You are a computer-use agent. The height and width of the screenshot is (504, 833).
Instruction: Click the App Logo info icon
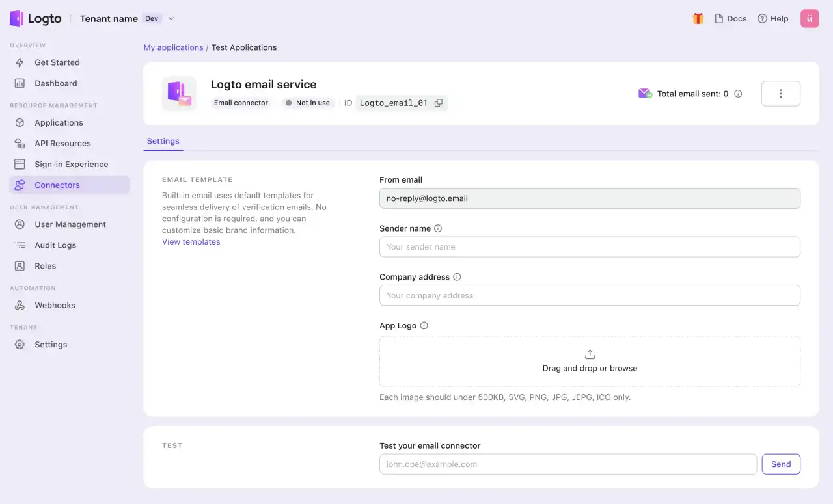424,326
